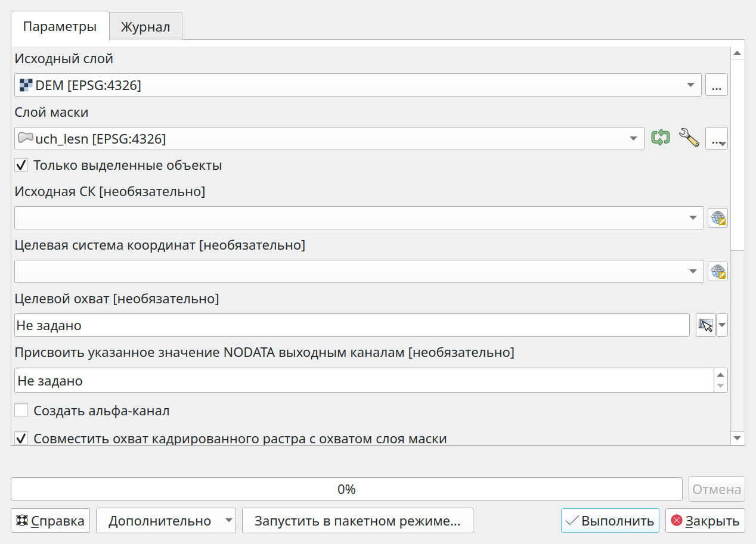Click the iterate-over-layer green arrows icon
Image resolution: width=756 pixels, height=544 pixels.
[x=660, y=138]
